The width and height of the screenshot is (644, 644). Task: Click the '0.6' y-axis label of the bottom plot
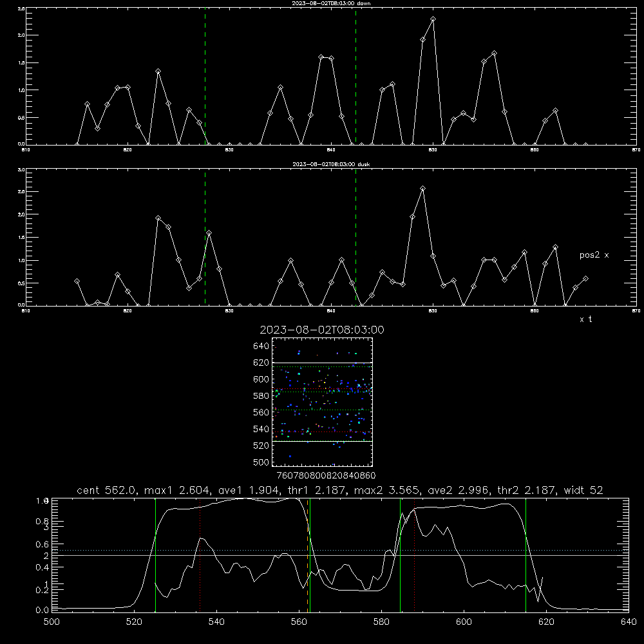click(43, 544)
